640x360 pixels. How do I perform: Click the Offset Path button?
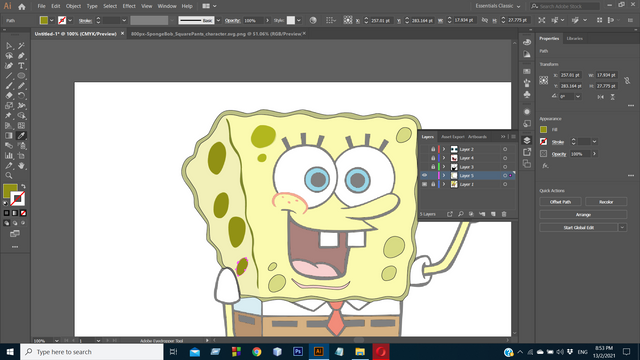point(560,202)
